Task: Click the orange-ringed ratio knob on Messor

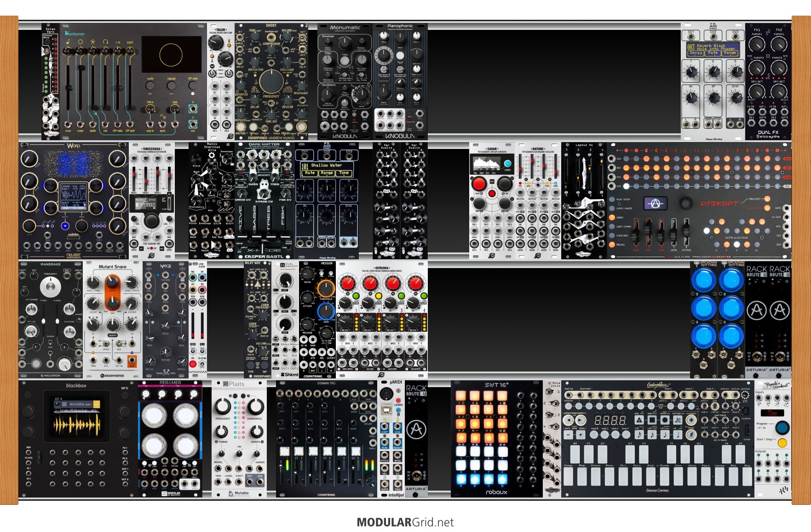Action: (x=326, y=288)
